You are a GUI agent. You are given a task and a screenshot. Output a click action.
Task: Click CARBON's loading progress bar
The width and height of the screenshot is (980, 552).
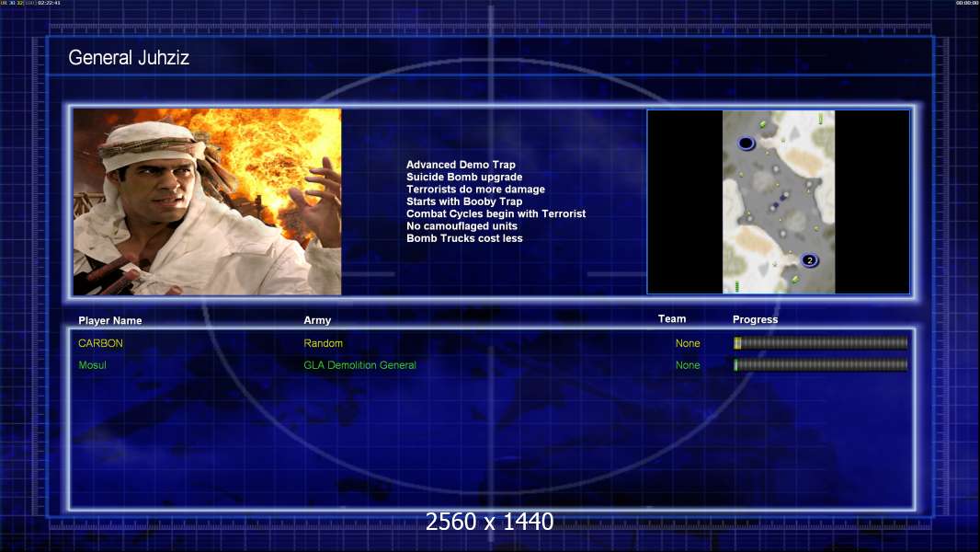click(x=820, y=343)
